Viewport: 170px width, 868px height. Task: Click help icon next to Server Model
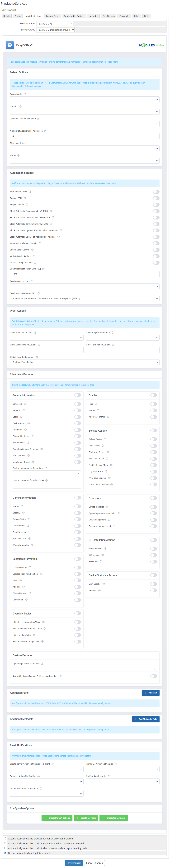(x=25, y=94)
